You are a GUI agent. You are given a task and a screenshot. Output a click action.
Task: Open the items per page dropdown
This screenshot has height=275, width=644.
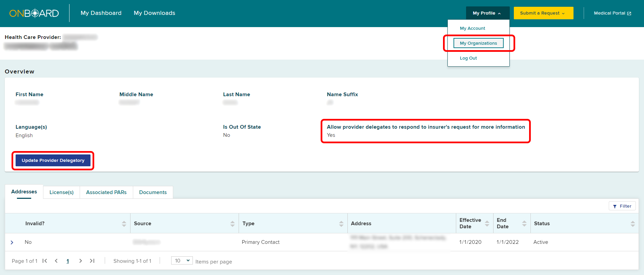(x=182, y=261)
